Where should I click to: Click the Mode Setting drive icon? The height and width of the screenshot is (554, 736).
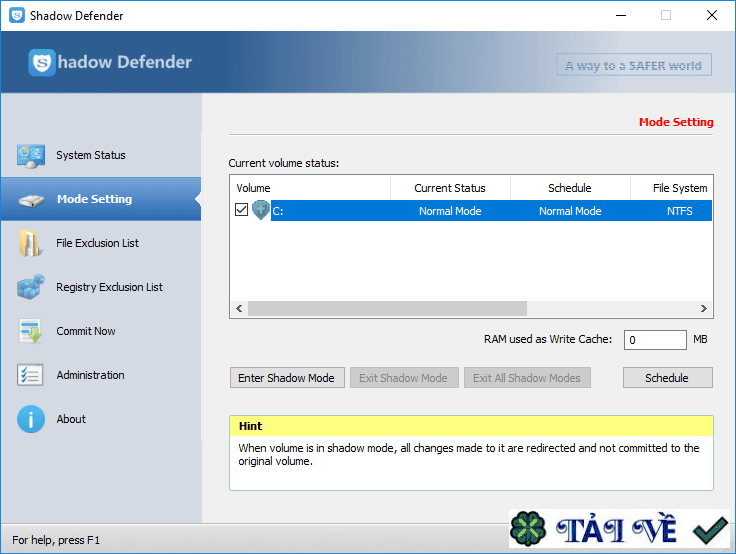(31, 200)
